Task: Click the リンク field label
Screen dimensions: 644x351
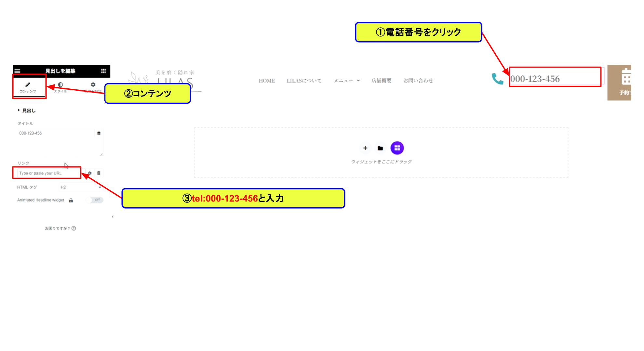Action: (23, 163)
